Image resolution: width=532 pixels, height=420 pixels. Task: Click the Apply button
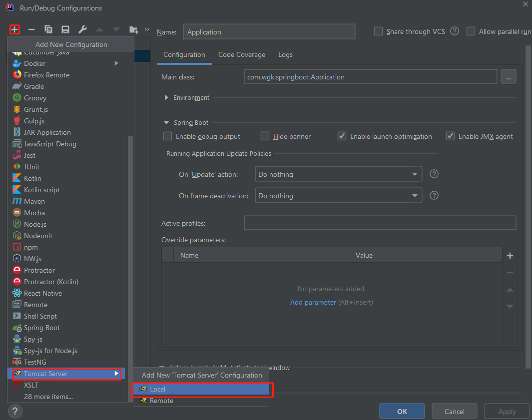tap(507, 411)
